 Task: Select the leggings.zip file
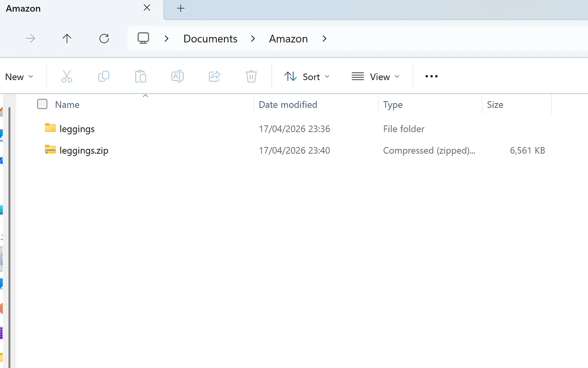[x=84, y=151]
